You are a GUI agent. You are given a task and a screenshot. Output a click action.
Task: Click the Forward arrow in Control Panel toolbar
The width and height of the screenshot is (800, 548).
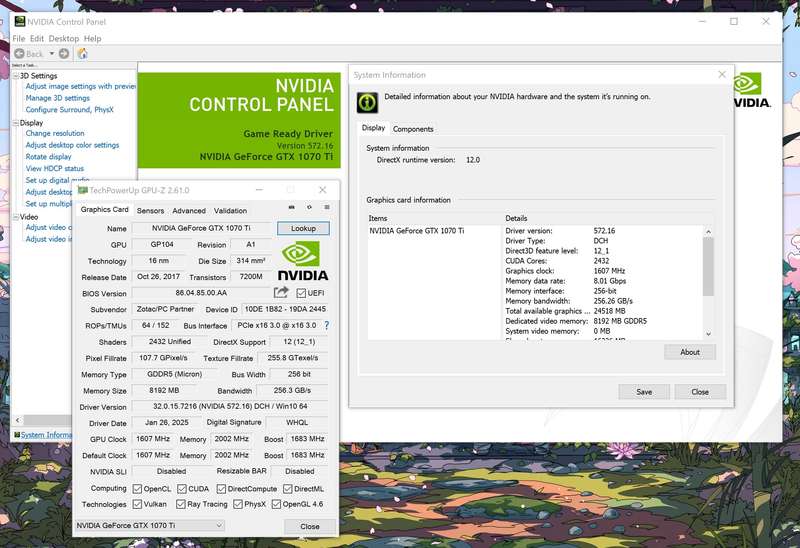click(x=64, y=54)
